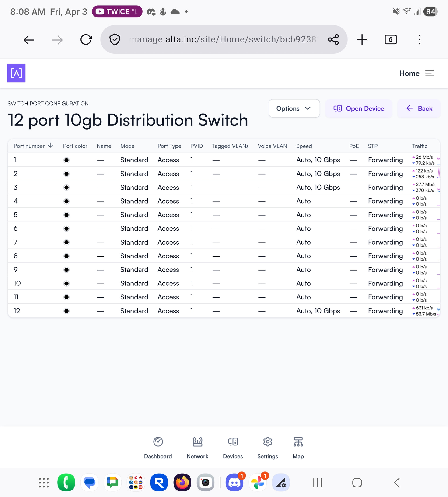
Task: Expand the Options dropdown
Action: tap(294, 108)
